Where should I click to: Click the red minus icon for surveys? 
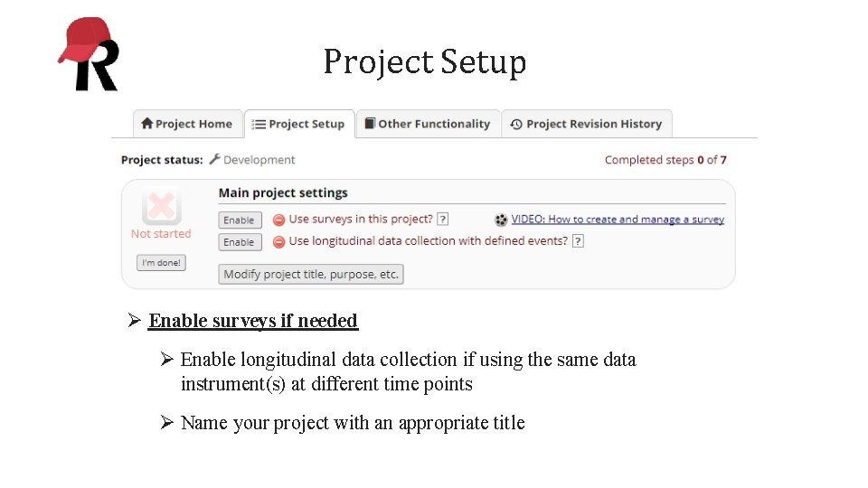[x=278, y=220]
